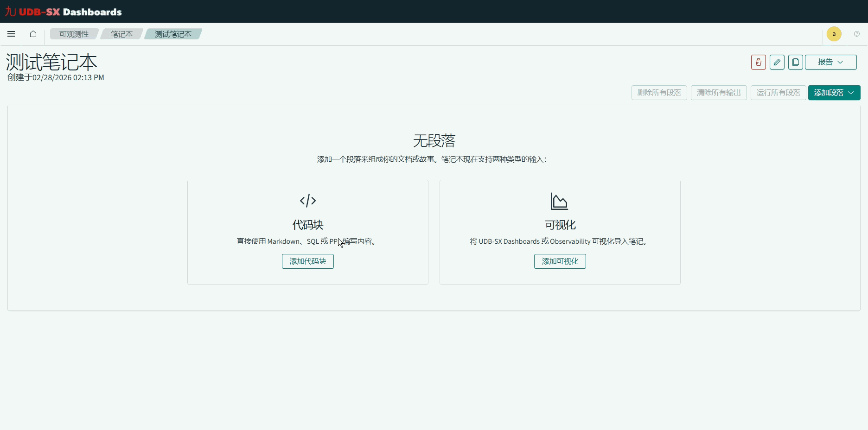Open the user avatar menu
The width and height of the screenshot is (868, 430).
click(x=834, y=34)
